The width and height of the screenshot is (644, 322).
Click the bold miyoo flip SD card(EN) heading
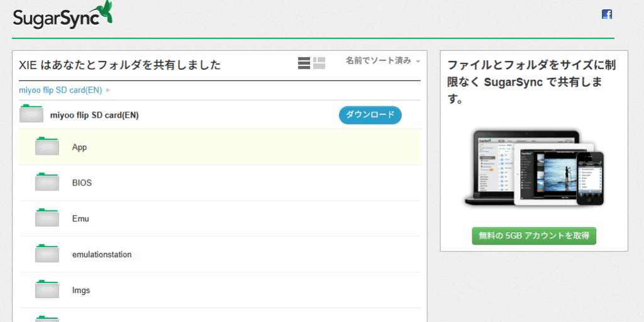(x=94, y=116)
